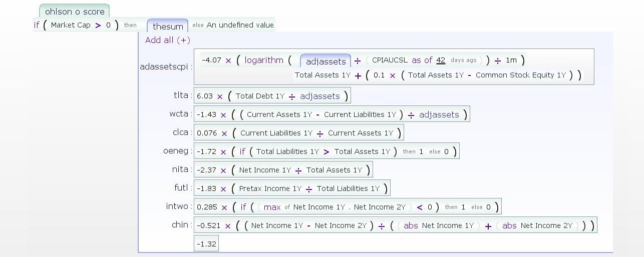The width and height of the screenshot is (644, 257).
Task: Select the 'intwo' row label
Action: [177, 206]
